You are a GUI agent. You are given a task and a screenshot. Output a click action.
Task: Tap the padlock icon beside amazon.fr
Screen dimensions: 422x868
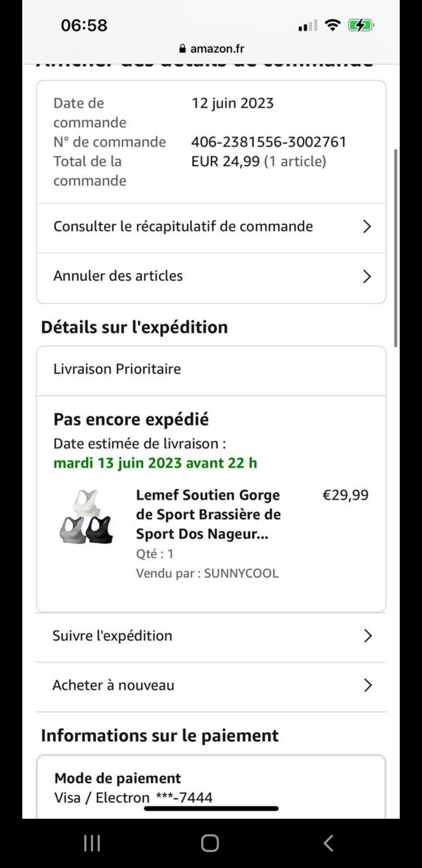click(182, 49)
